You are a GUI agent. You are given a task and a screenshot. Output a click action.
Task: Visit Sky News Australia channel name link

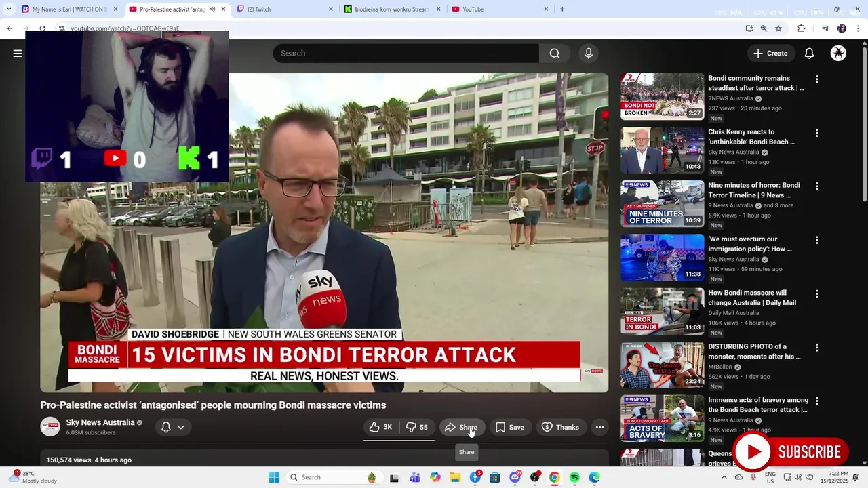click(x=100, y=422)
